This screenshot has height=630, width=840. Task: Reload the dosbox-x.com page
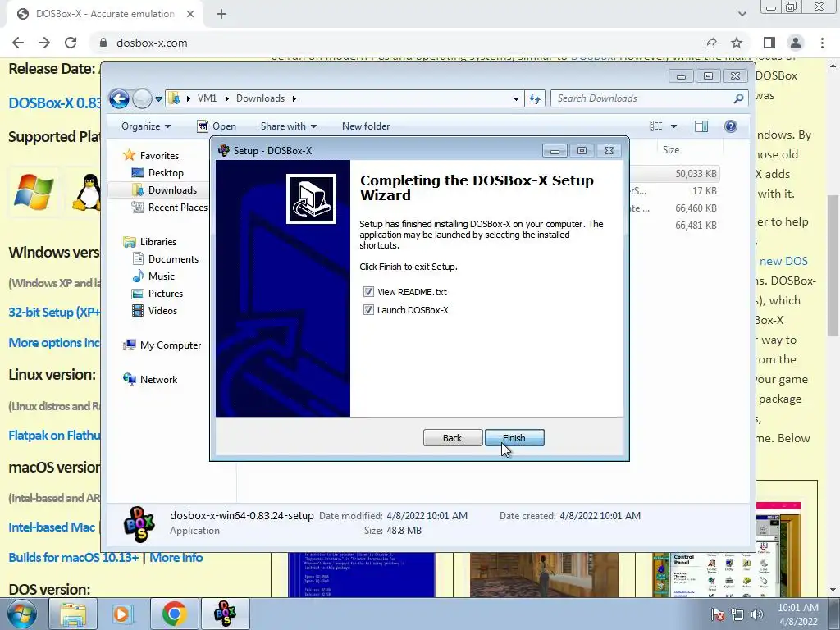pyautogui.click(x=71, y=43)
